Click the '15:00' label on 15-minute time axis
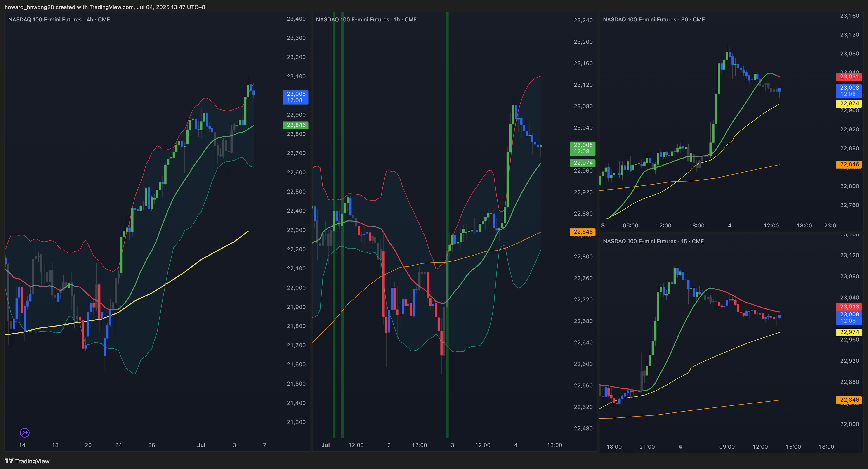The width and height of the screenshot is (868, 469). pyautogui.click(x=793, y=447)
